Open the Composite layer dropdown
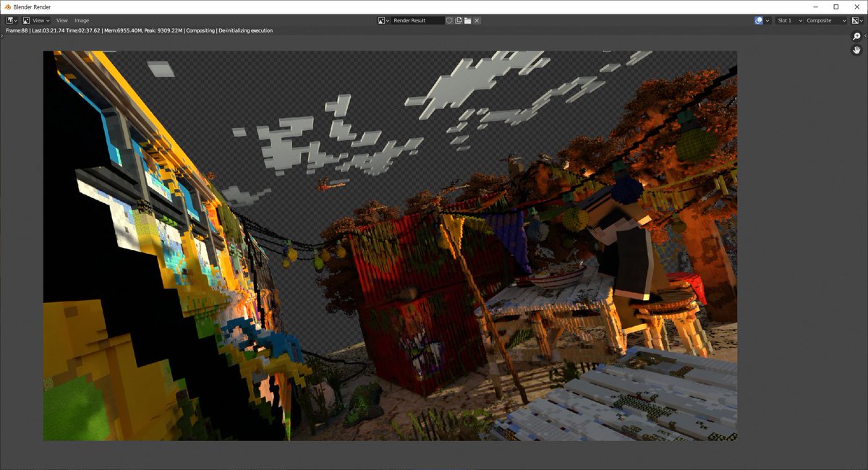The image size is (868, 470). (x=825, y=20)
